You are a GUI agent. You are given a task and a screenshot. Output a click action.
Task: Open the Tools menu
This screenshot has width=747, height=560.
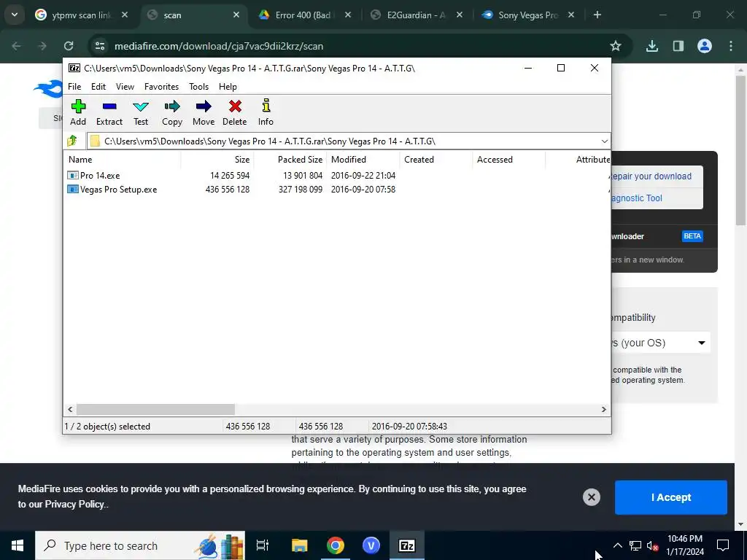198,87
